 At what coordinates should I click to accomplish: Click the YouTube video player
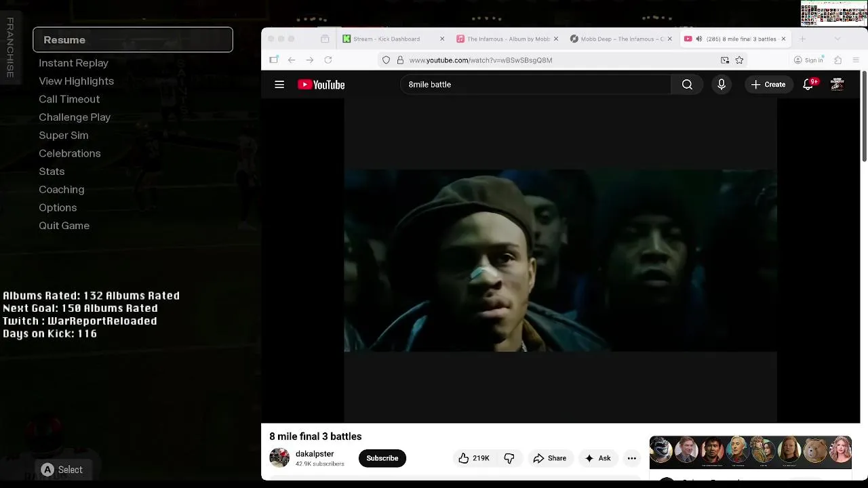coord(560,261)
